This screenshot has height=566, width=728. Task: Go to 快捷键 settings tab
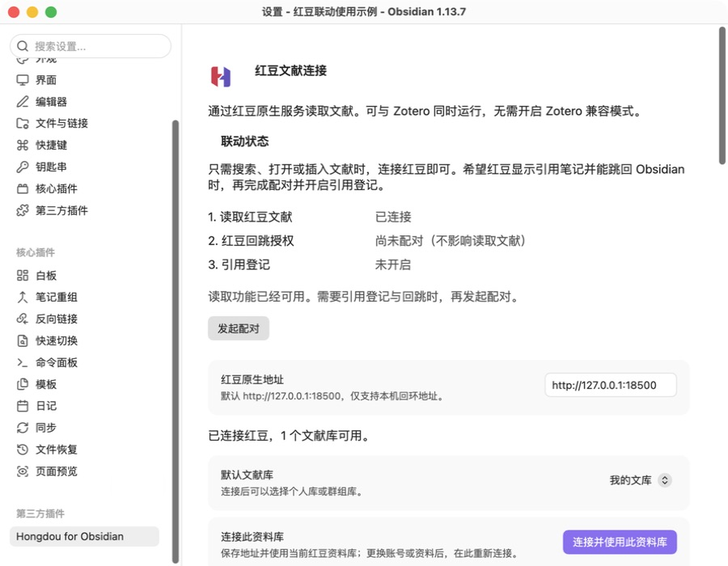pyautogui.click(x=84, y=146)
